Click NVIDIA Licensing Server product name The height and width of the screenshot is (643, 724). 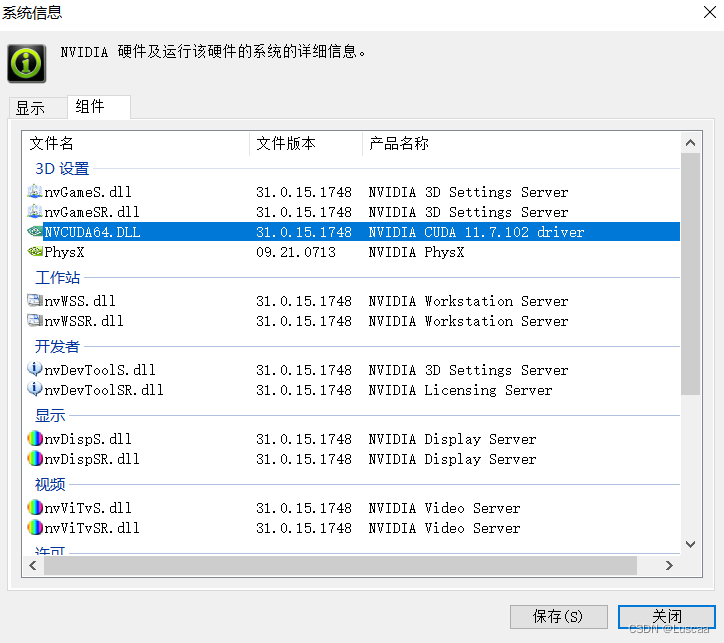pos(460,390)
